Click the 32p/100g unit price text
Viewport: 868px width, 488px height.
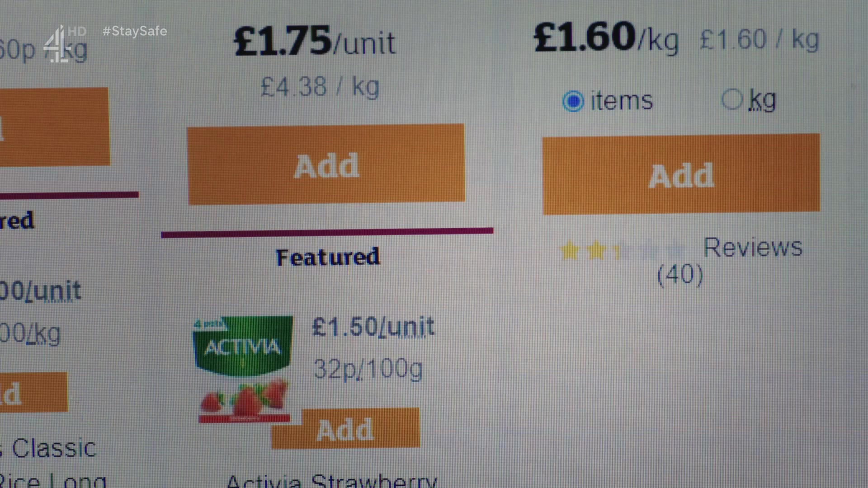pos(368,369)
